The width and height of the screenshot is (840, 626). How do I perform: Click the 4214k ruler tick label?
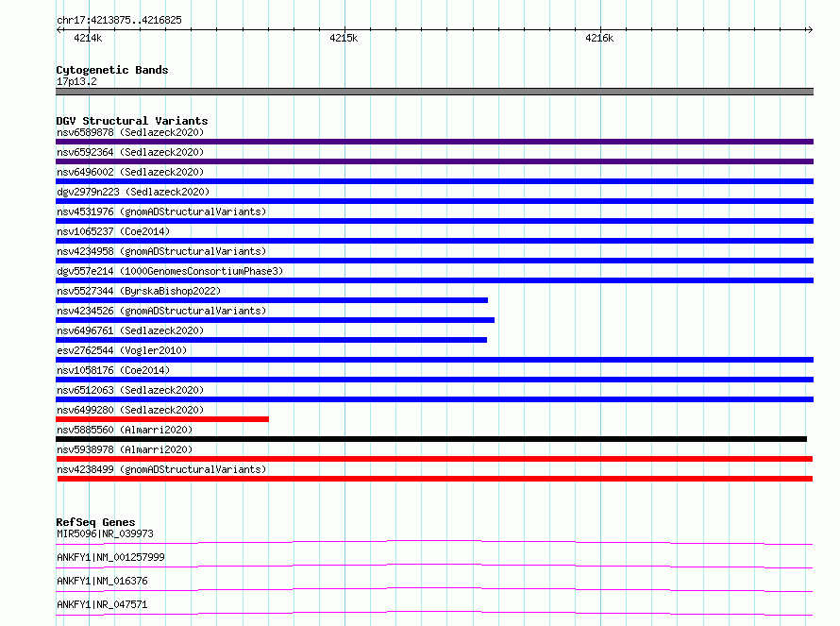click(x=88, y=38)
